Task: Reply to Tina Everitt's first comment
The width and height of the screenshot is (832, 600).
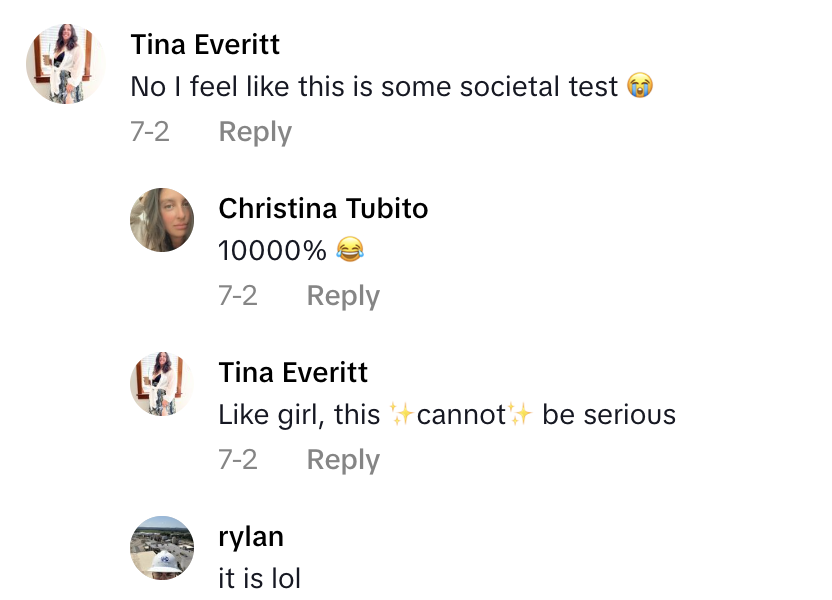Action: [255, 131]
